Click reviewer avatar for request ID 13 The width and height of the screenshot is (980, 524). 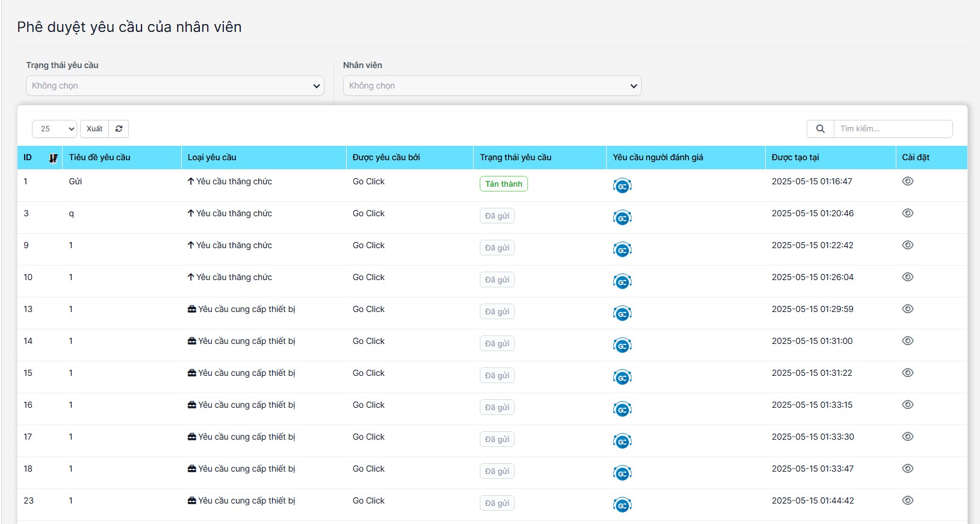(x=622, y=314)
